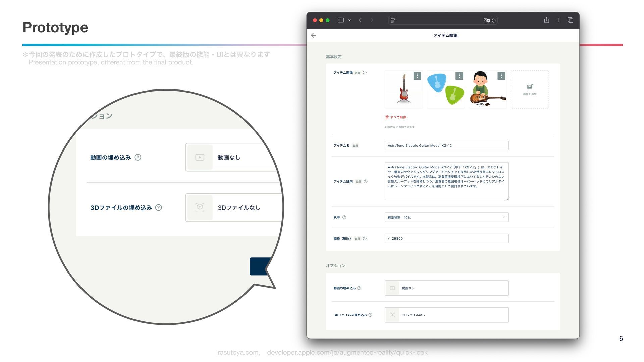
Task: Click help icon next to 3Dファイルの埋め込み
Action: (x=370, y=315)
